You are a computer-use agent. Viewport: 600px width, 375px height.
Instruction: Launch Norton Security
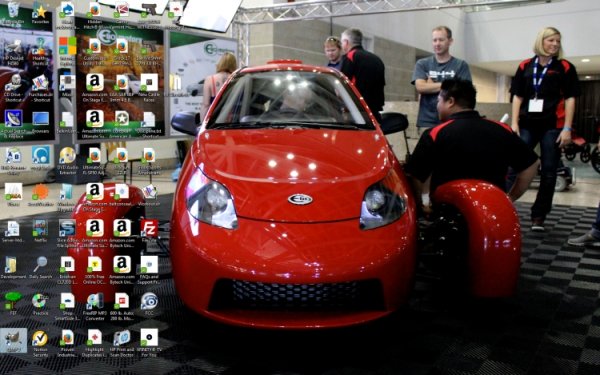coord(40,343)
